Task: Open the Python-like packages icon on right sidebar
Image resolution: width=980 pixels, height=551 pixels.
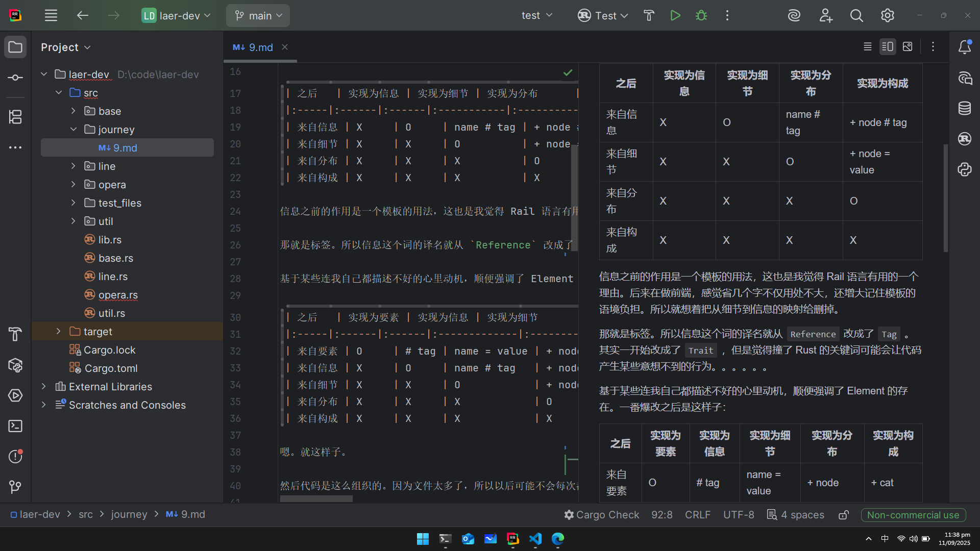Action: pos(965,169)
